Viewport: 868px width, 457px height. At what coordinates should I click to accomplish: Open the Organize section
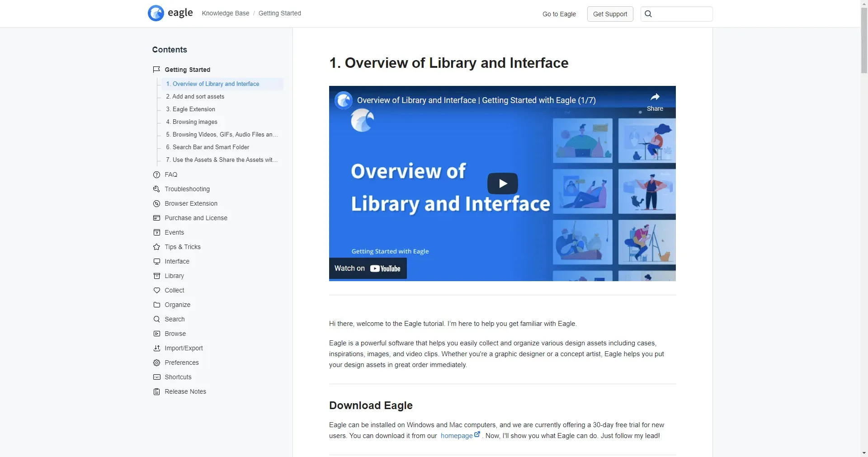(x=177, y=305)
